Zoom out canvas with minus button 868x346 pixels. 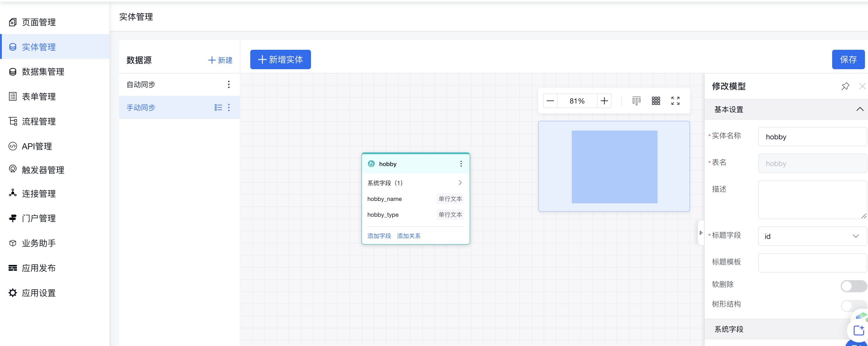click(x=550, y=101)
